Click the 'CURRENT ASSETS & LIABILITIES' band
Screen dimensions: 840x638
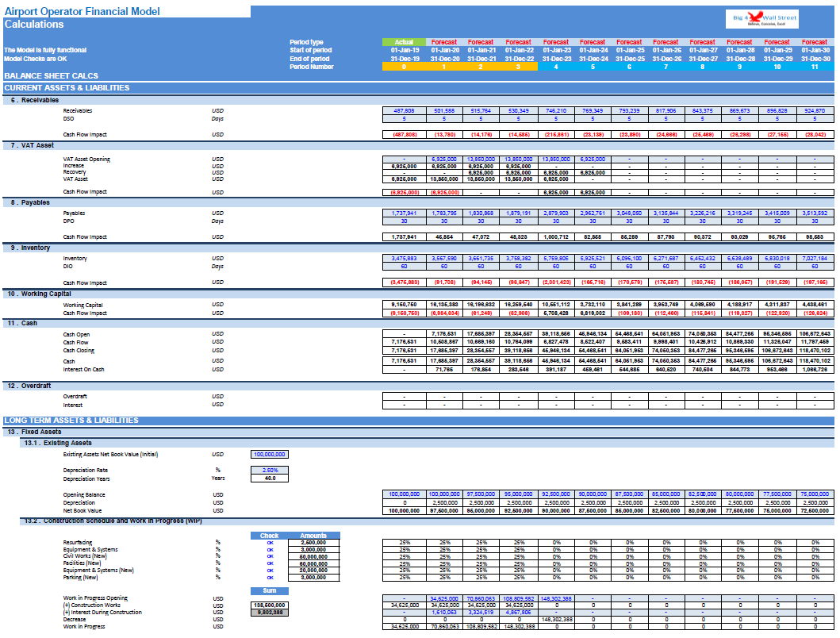tap(418, 88)
